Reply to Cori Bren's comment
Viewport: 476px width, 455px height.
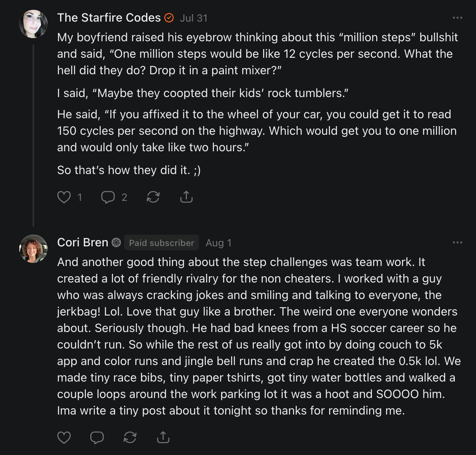(x=97, y=437)
